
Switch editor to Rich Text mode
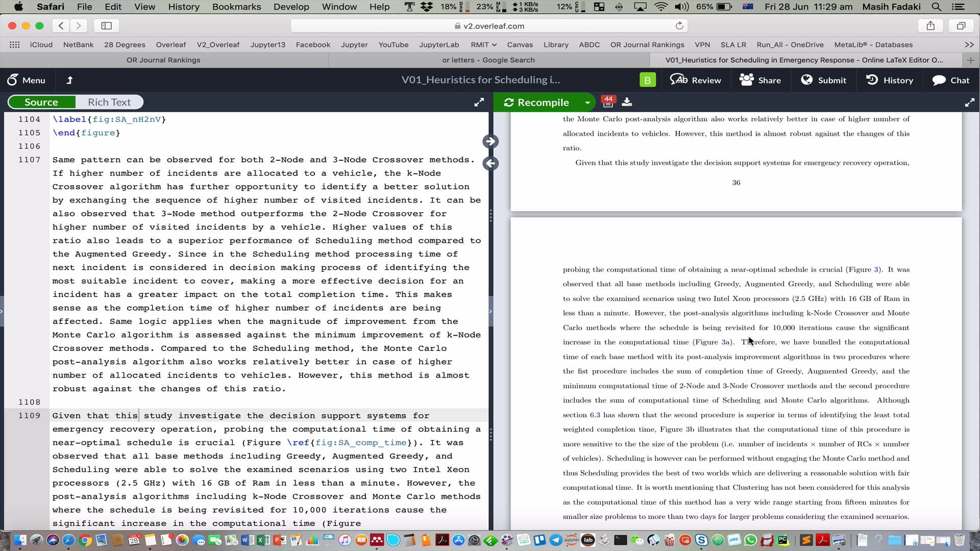coord(109,102)
